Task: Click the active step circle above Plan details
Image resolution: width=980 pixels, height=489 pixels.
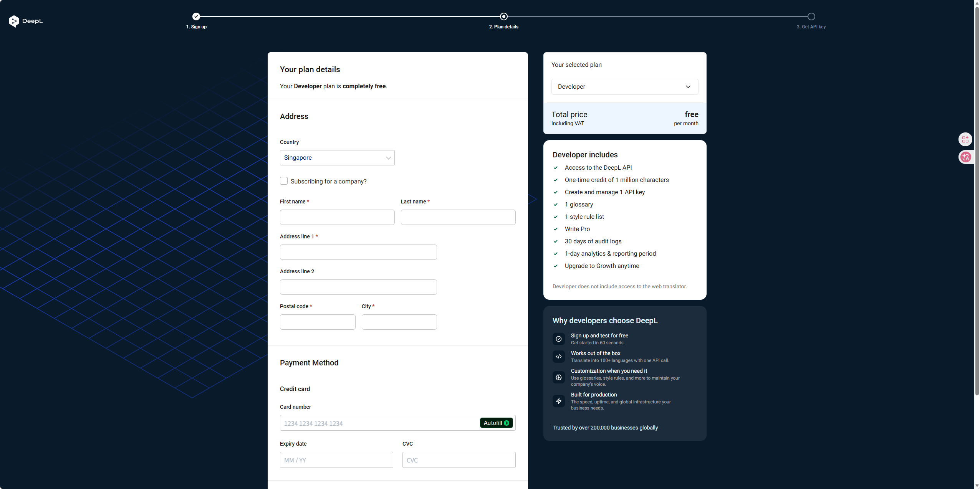Action: click(504, 17)
